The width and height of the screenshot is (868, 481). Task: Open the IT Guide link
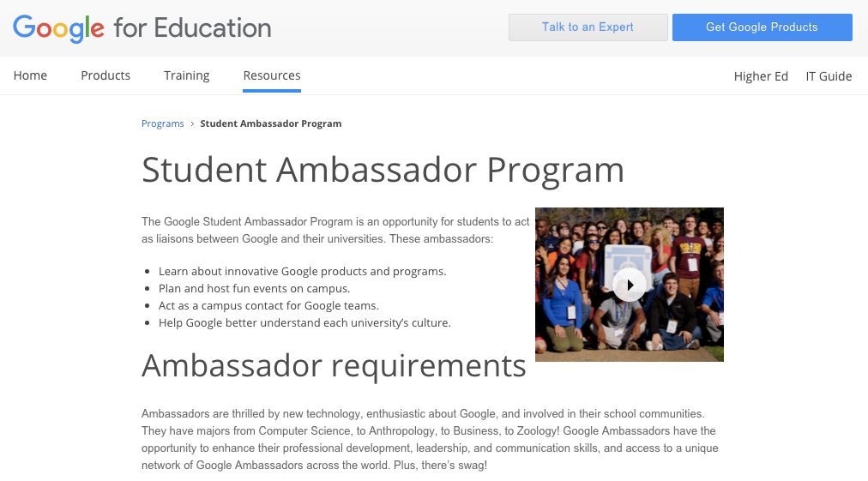click(x=829, y=76)
